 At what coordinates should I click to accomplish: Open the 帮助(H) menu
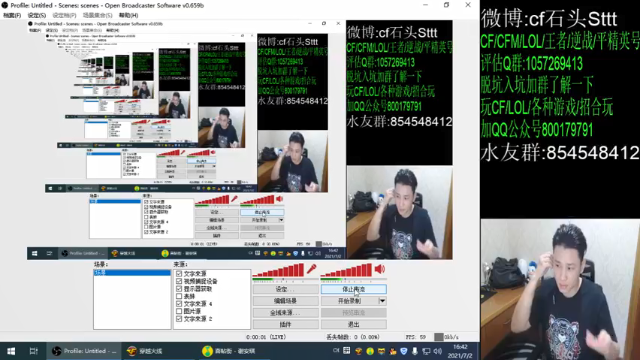pos(129,15)
